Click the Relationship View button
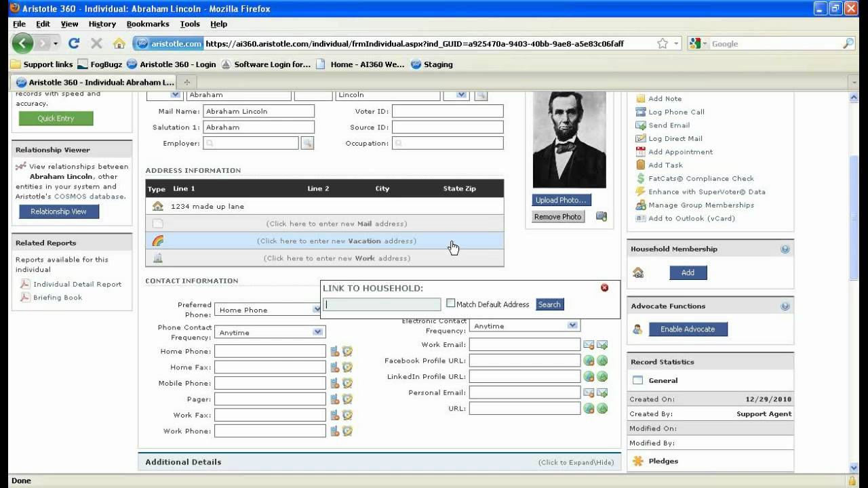 59,211
